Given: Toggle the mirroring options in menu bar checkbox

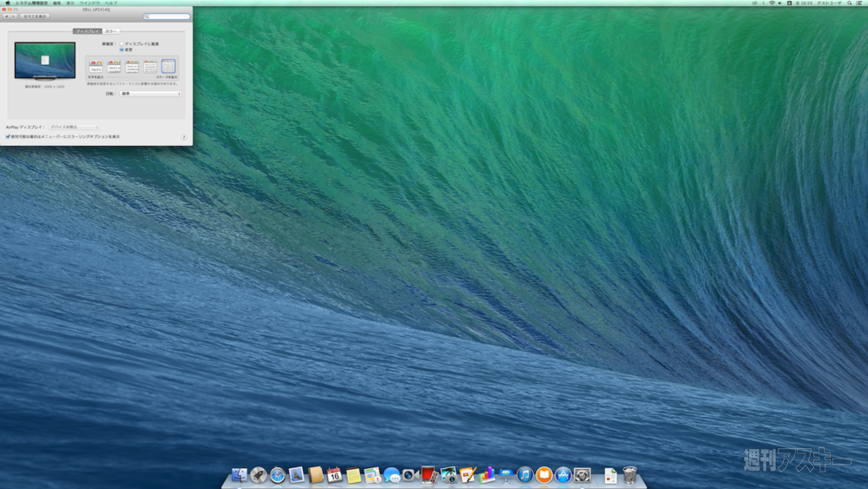Looking at the screenshot, I should pyautogui.click(x=9, y=136).
